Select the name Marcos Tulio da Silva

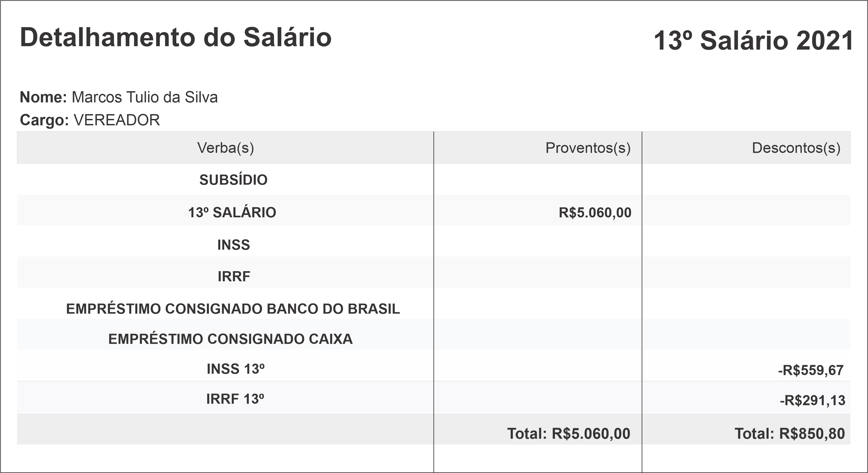tap(145, 97)
